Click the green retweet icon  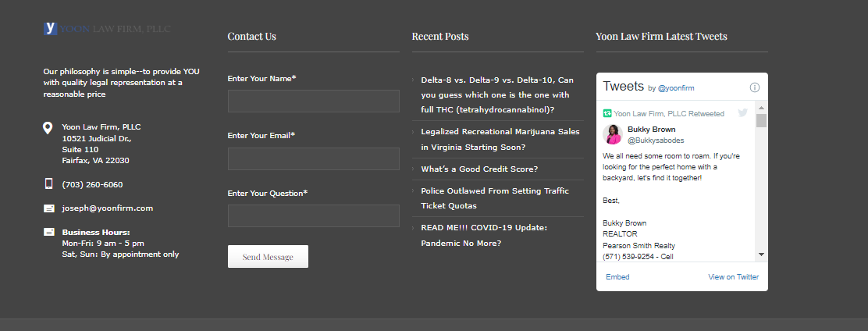click(x=607, y=114)
